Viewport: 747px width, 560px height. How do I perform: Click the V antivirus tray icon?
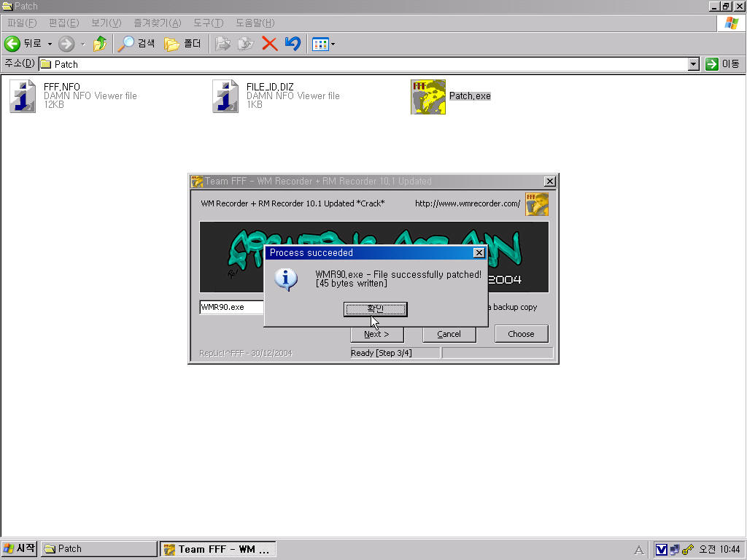(661, 550)
